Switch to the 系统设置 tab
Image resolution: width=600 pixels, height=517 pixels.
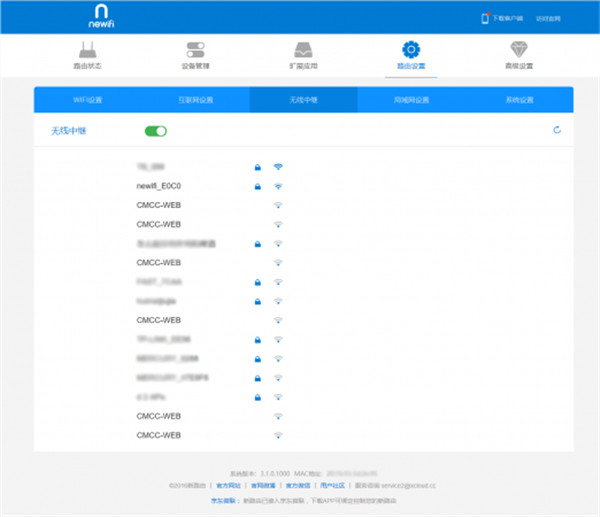[519, 100]
